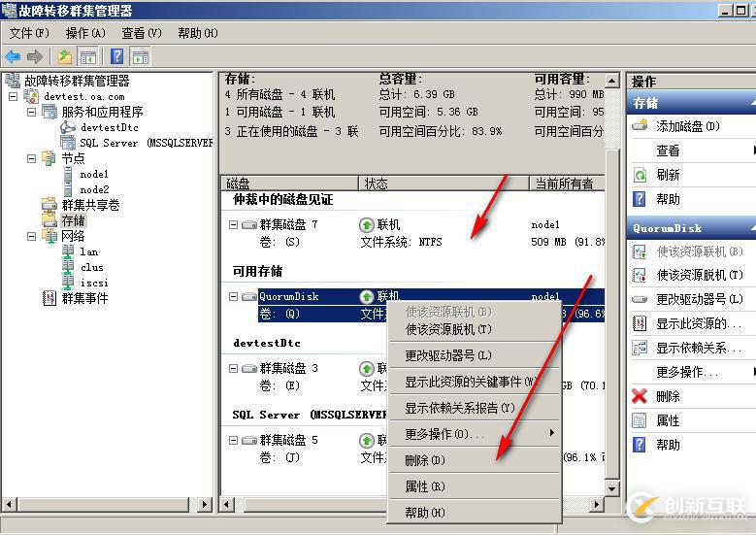Viewport: 756px width, 535px height.
Task: Select the 存储 tree item
Action: click(x=74, y=220)
